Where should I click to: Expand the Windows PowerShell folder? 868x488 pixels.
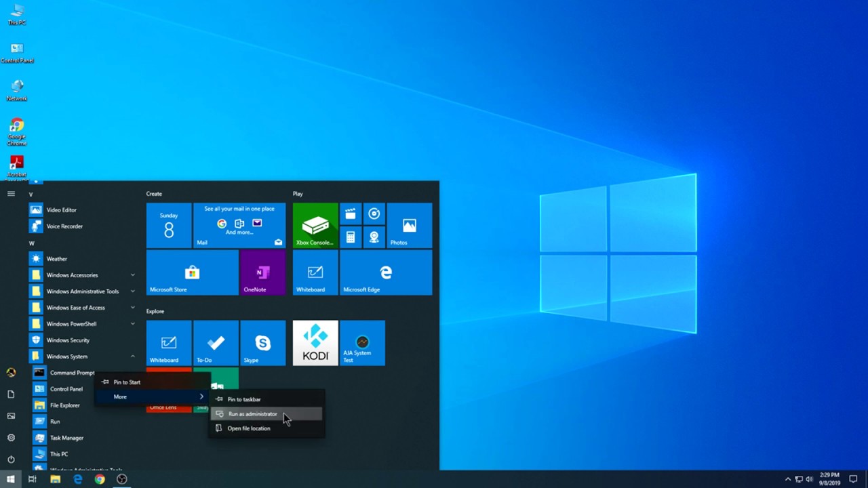click(83, 324)
